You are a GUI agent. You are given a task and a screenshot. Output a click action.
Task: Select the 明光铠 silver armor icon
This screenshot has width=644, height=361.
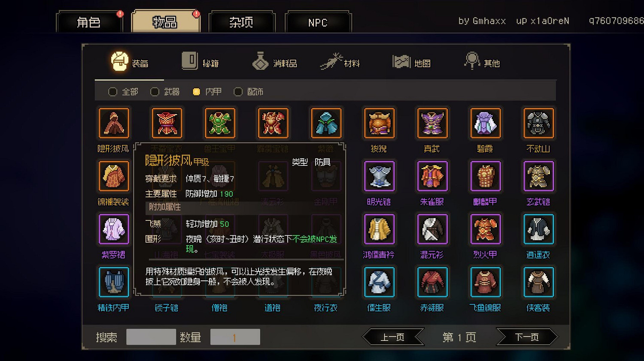pos(379,176)
